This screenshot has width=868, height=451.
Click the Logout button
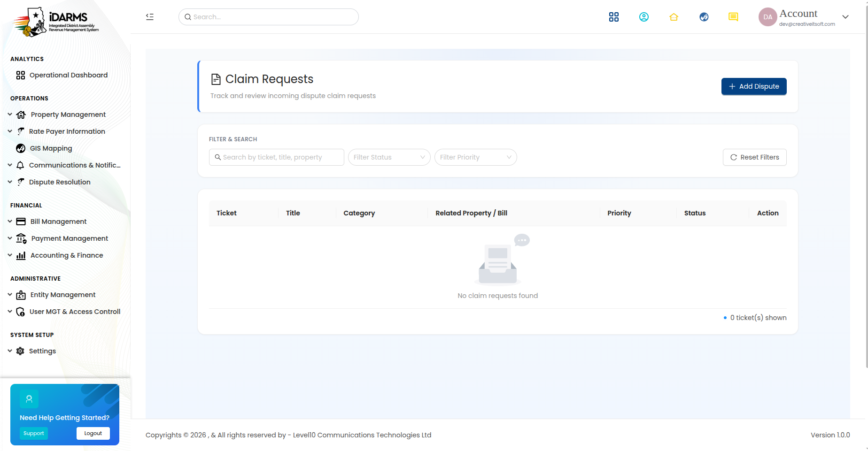tap(93, 434)
